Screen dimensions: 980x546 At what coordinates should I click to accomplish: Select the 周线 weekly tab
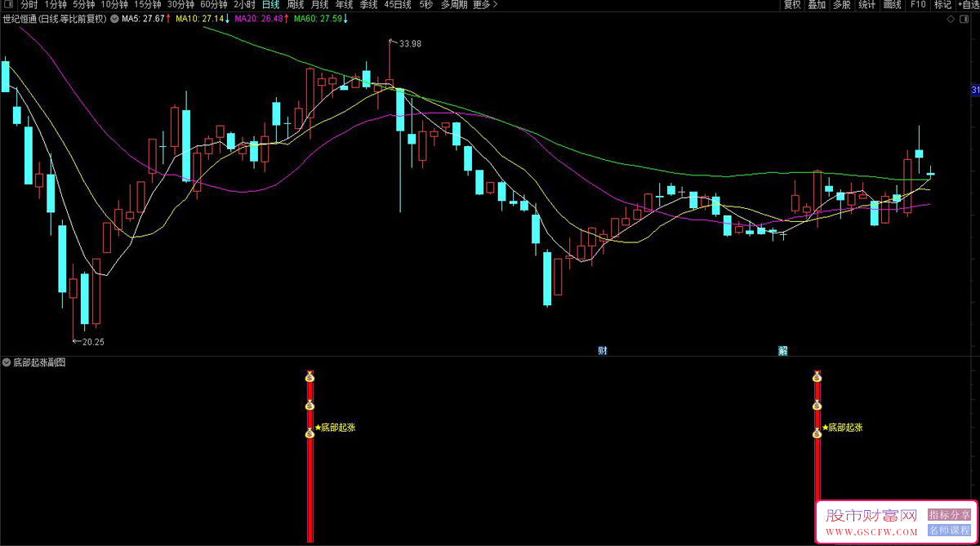(295, 5)
